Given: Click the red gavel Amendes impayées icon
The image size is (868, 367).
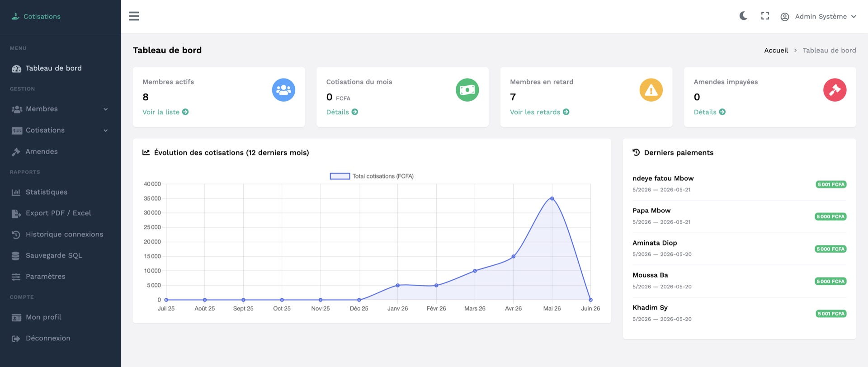Looking at the screenshot, I should [x=835, y=90].
